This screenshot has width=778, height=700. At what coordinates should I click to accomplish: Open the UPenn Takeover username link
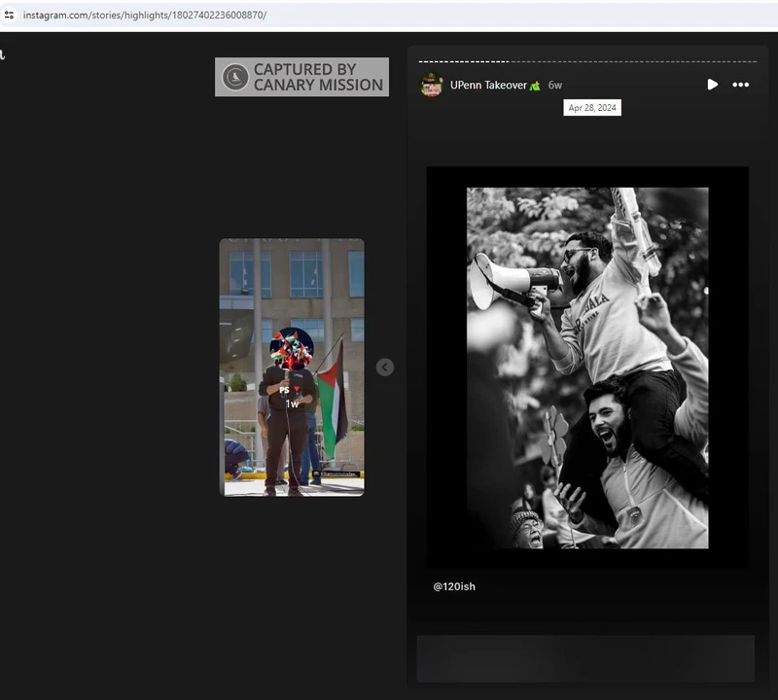point(488,85)
